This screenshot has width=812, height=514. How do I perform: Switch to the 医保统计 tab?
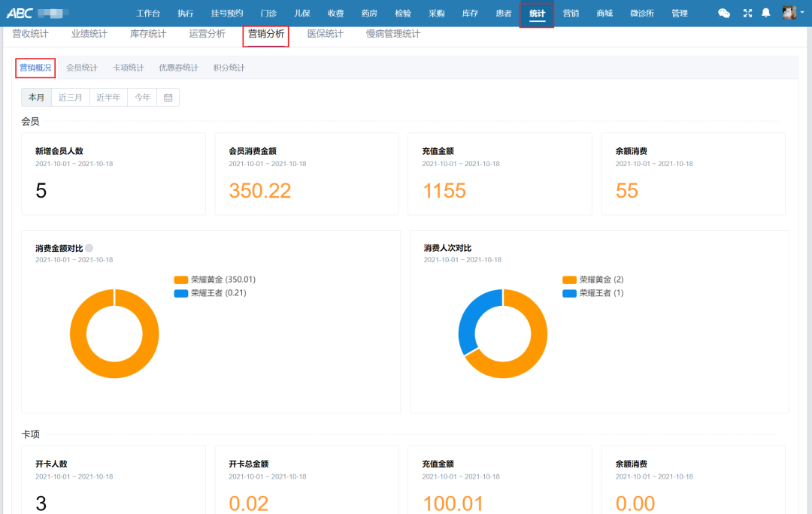pyautogui.click(x=326, y=34)
